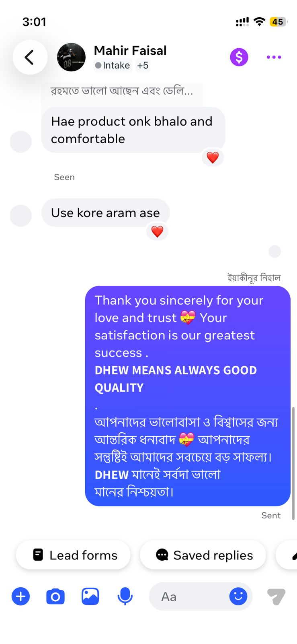297x644 pixels.
Task: Tap the microphone voice message icon
Action: [x=125, y=596]
